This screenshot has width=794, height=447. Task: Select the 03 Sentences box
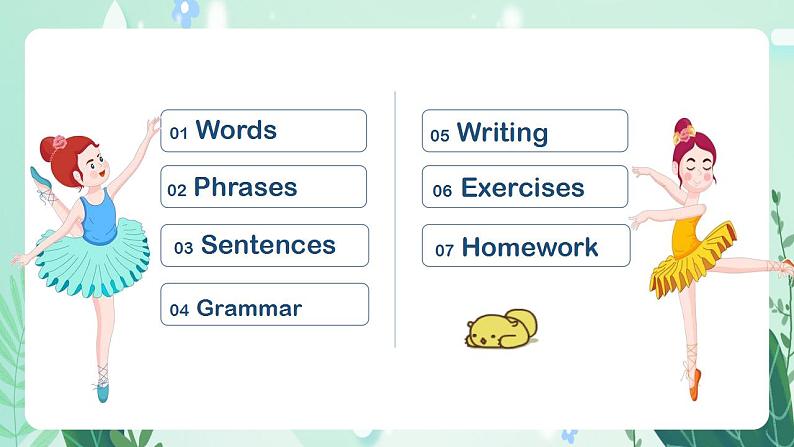[x=265, y=246]
